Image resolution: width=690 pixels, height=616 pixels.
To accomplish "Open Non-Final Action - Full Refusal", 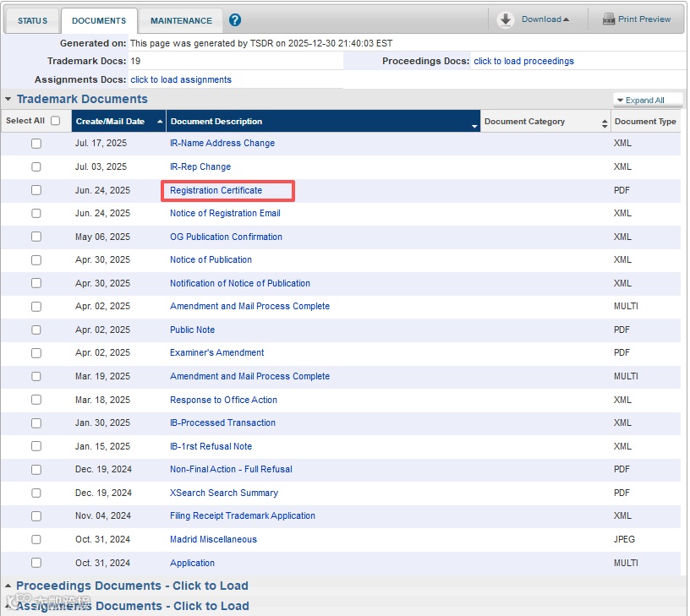I will tap(231, 469).
